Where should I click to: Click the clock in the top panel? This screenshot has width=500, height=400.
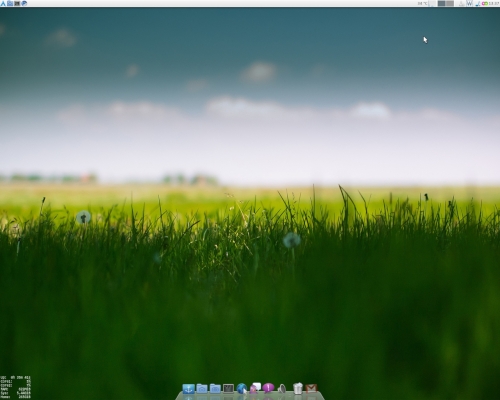pos(494,3)
